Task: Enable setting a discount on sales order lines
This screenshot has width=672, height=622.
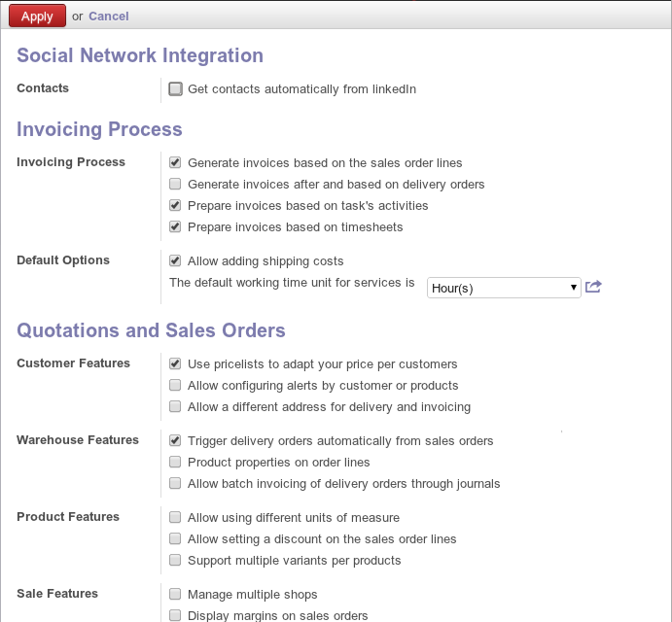Action: (x=175, y=539)
